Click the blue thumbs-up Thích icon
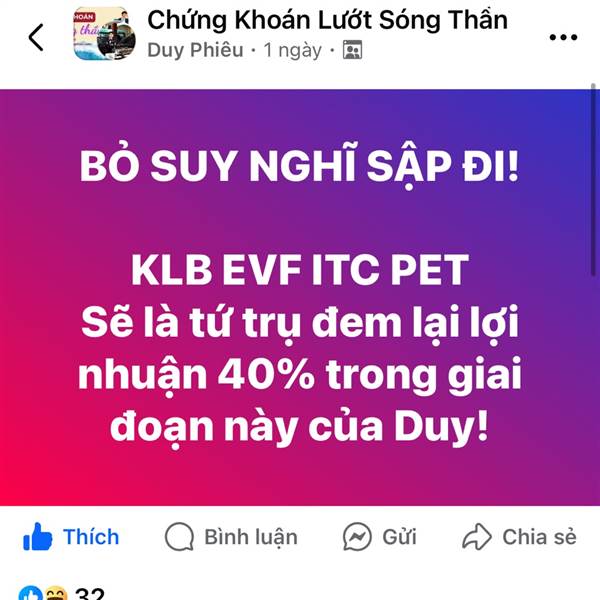 coord(38,536)
